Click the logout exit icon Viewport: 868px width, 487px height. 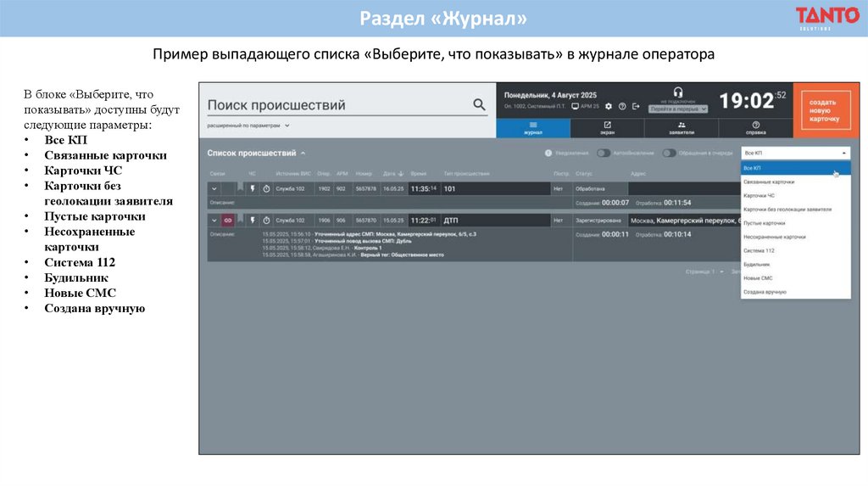coord(636,106)
